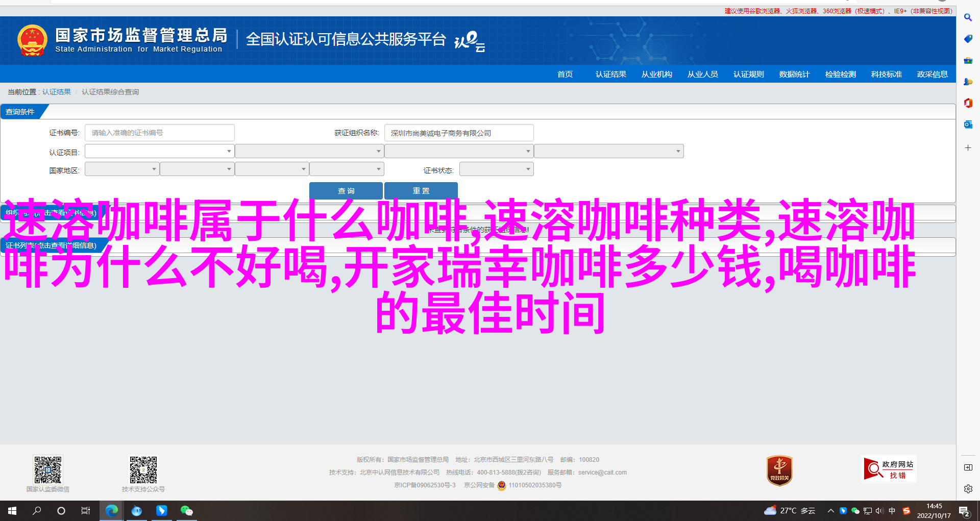Expand the second 认证项目 dropdown

pyautogui.click(x=309, y=151)
